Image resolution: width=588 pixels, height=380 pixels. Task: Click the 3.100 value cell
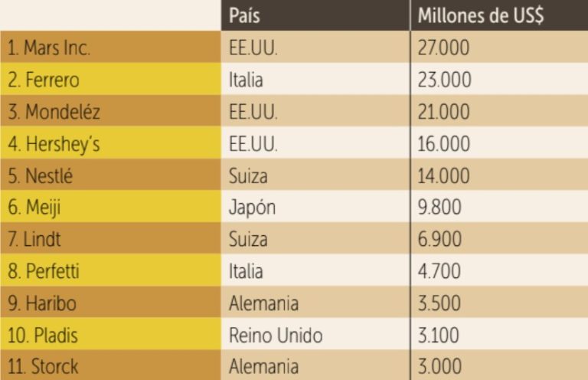[439, 335]
